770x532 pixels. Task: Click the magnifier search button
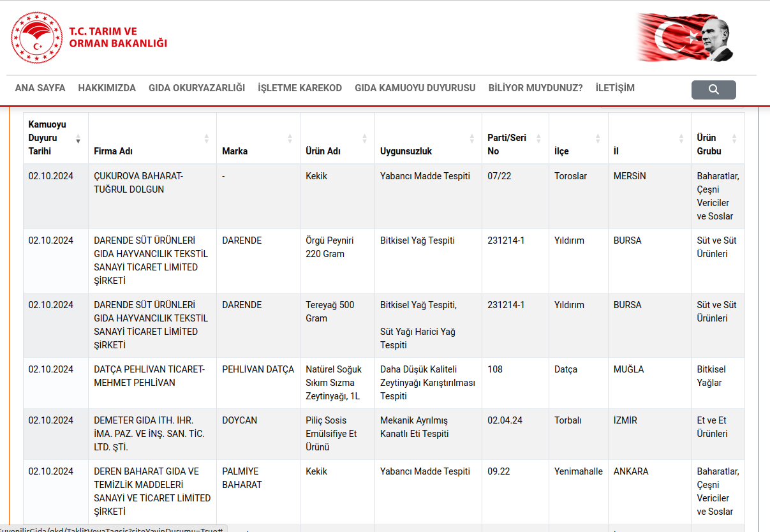(x=713, y=89)
